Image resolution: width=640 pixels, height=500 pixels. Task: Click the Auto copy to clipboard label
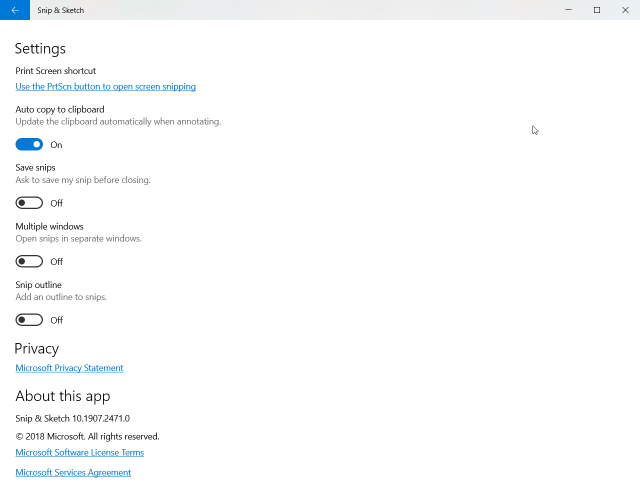pos(60,109)
